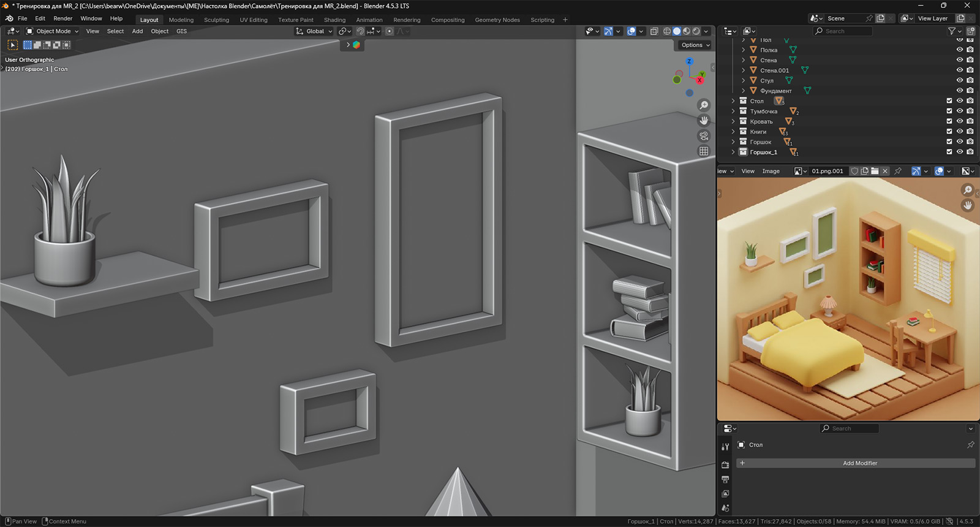
Task: Switch to the Shading workspace tab
Action: click(334, 20)
